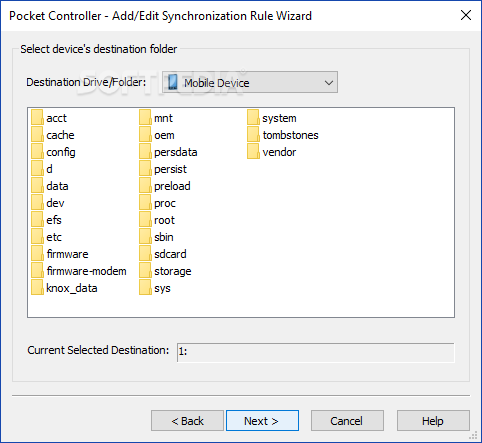Image resolution: width=482 pixels, height=443 pixels.
Task: Click the 'oem' folder name
Action: pos(164,135)
